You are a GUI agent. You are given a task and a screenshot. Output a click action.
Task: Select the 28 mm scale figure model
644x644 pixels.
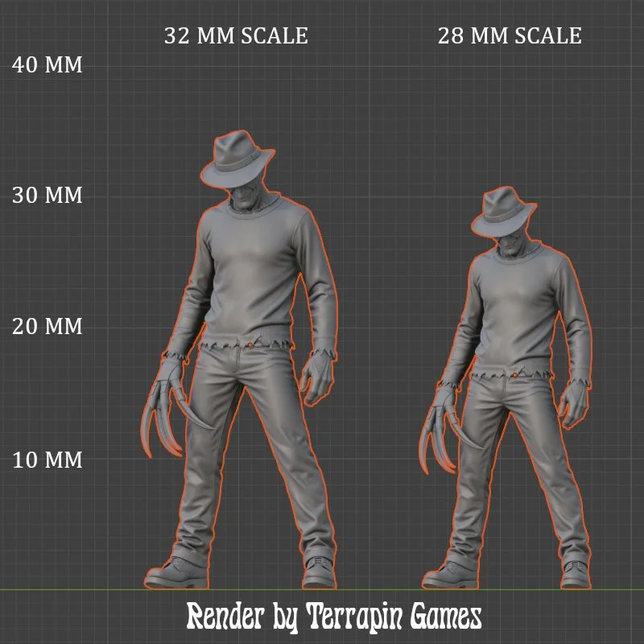[506, 388]
